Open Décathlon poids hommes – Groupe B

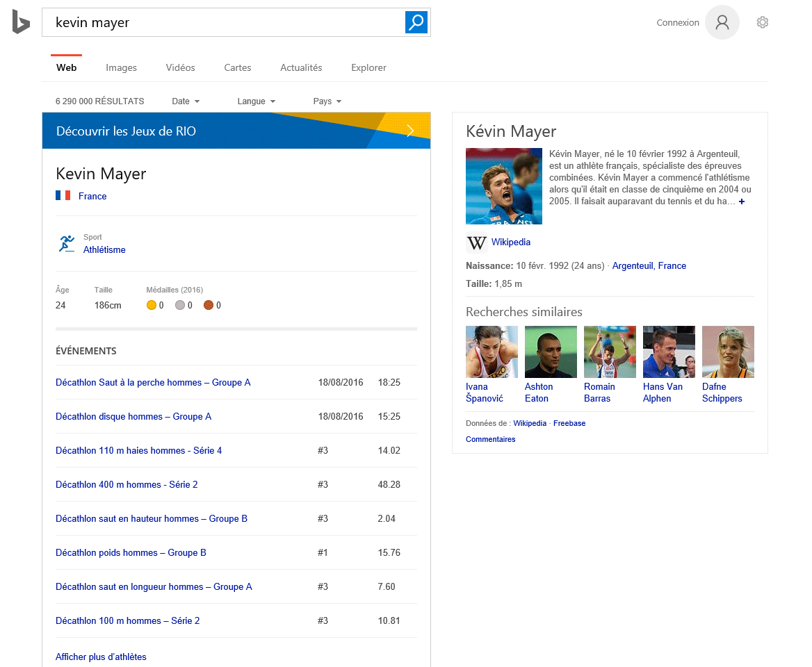click(x=131, y=552)
